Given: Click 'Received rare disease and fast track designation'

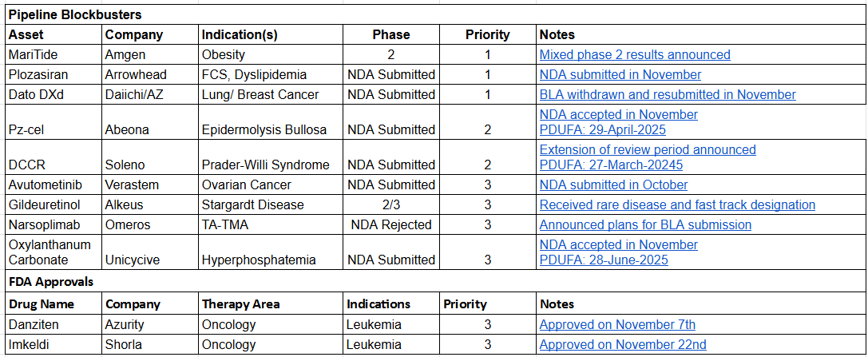Looking at the screenshot, I should point(677,205).
